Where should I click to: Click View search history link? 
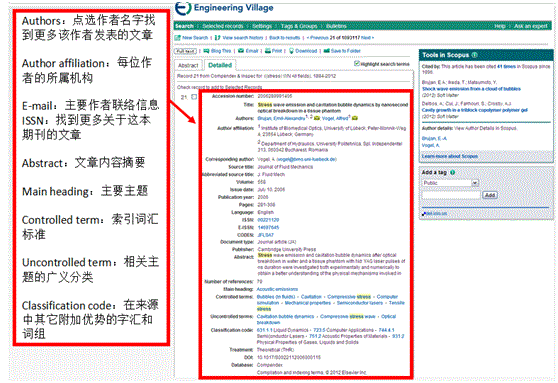[243, 38]
